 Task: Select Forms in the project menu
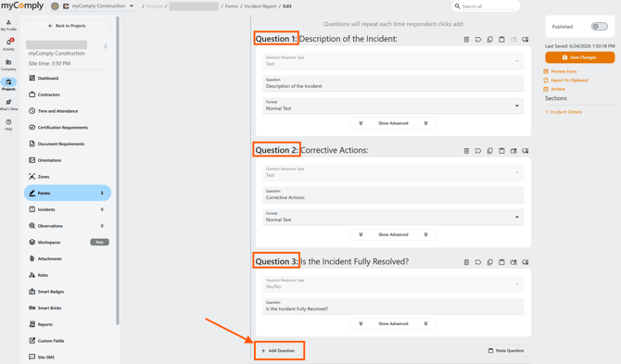coord(68,193)
